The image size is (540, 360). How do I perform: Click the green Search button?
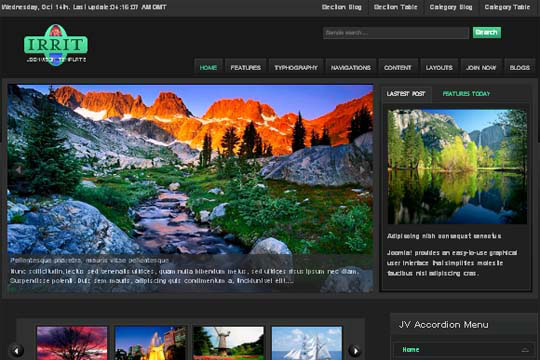point(487,32)
